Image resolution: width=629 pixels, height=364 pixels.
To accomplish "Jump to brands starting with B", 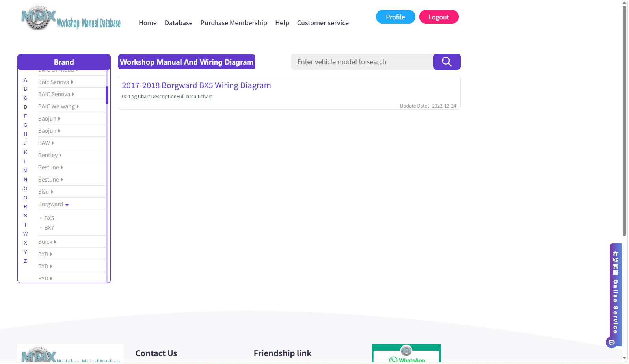I will [26, 89].
